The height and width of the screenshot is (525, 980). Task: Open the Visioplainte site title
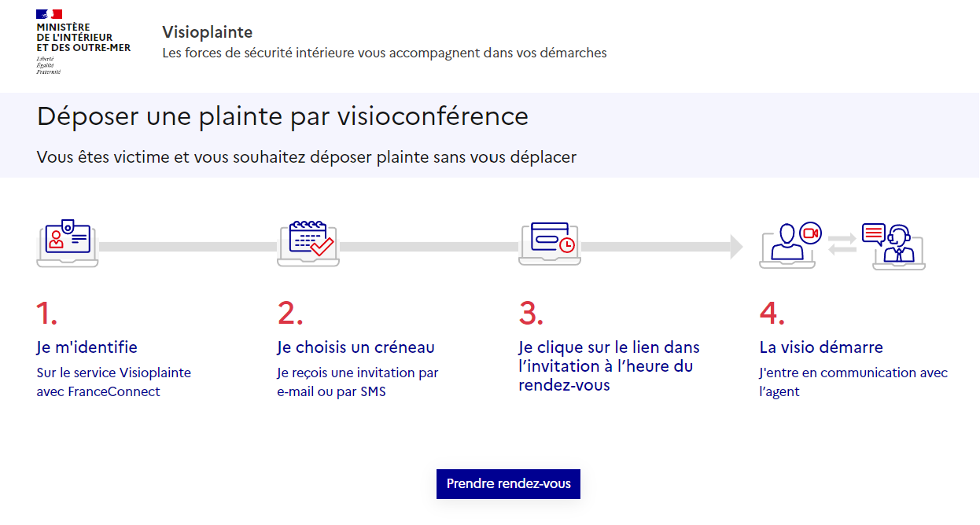207,32
